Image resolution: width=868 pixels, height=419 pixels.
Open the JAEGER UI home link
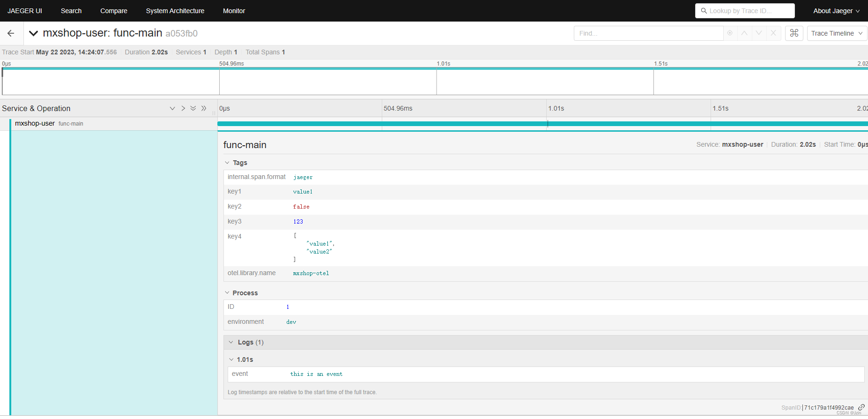(x=25, y=11)
